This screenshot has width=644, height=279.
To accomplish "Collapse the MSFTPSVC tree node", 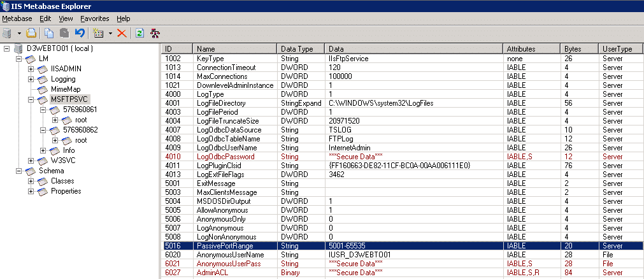I will 31,99.
